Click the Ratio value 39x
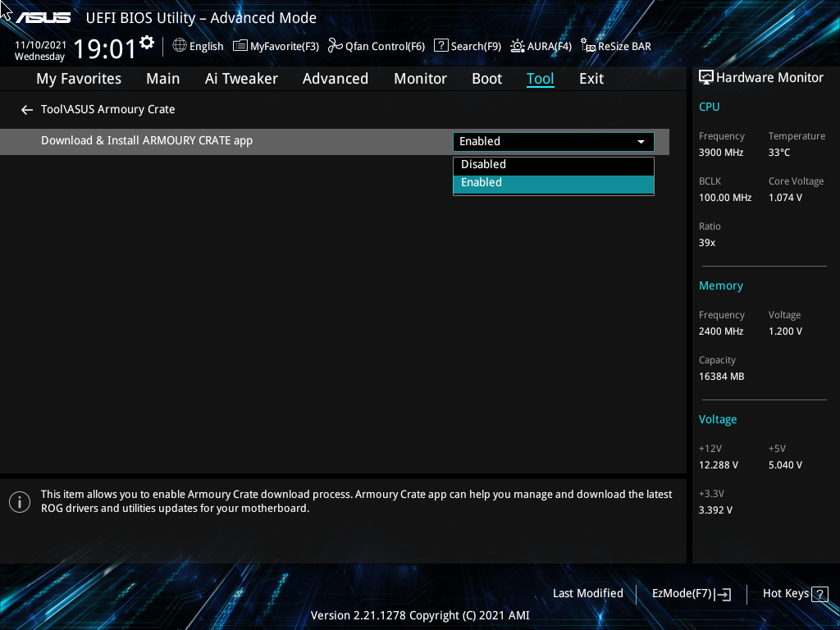The height and width of the screenshot is (630, 840). click(706, 243)
